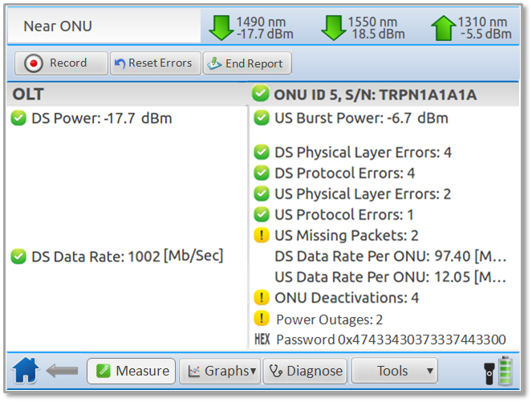Click the HEX password format icon

[261, 339]
